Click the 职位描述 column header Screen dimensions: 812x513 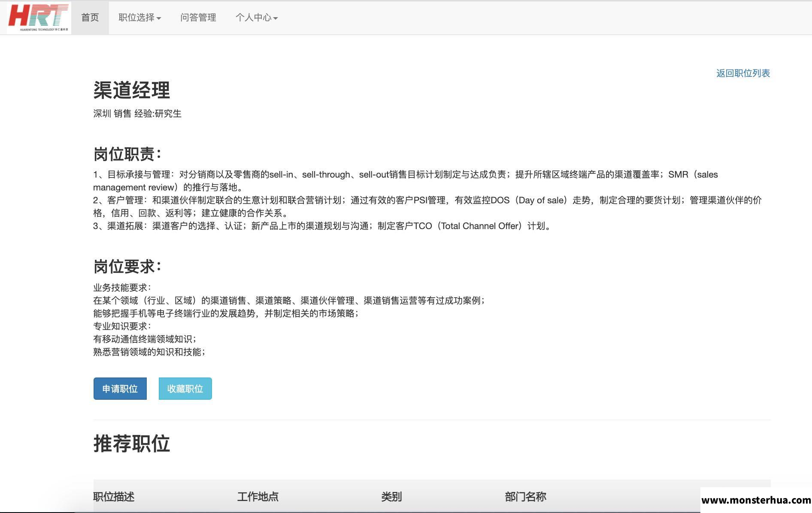click(114, 497)
